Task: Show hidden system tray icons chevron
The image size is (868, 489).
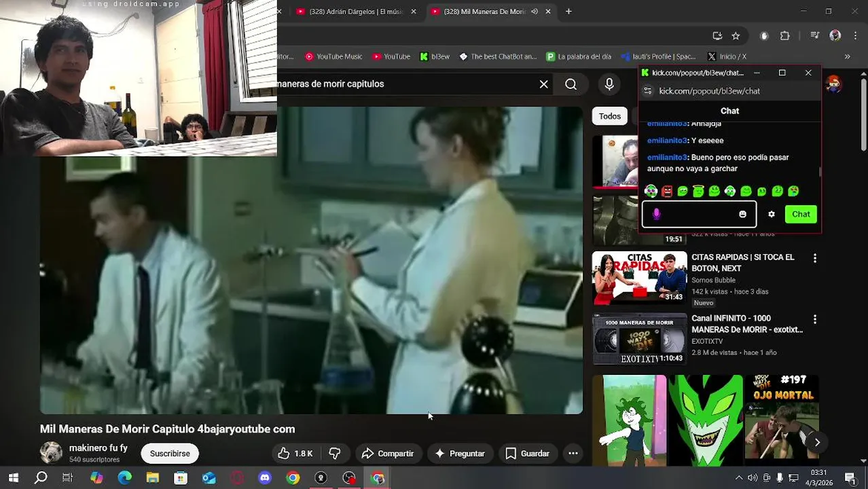Action: tap(739, 478)
